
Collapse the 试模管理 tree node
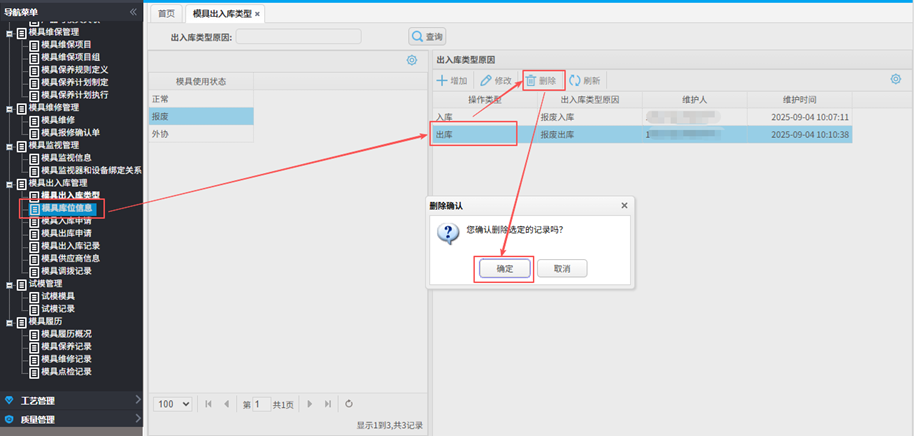coord(9,284)
